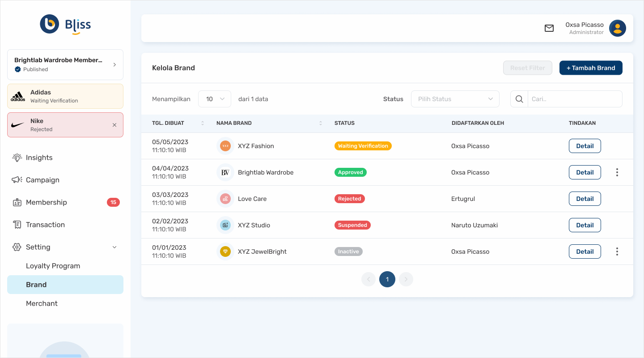Click the Campaign megaphone icon
The width and height of the screenshot is (644, 358).
pyautogui.click(x=17, y=180)
